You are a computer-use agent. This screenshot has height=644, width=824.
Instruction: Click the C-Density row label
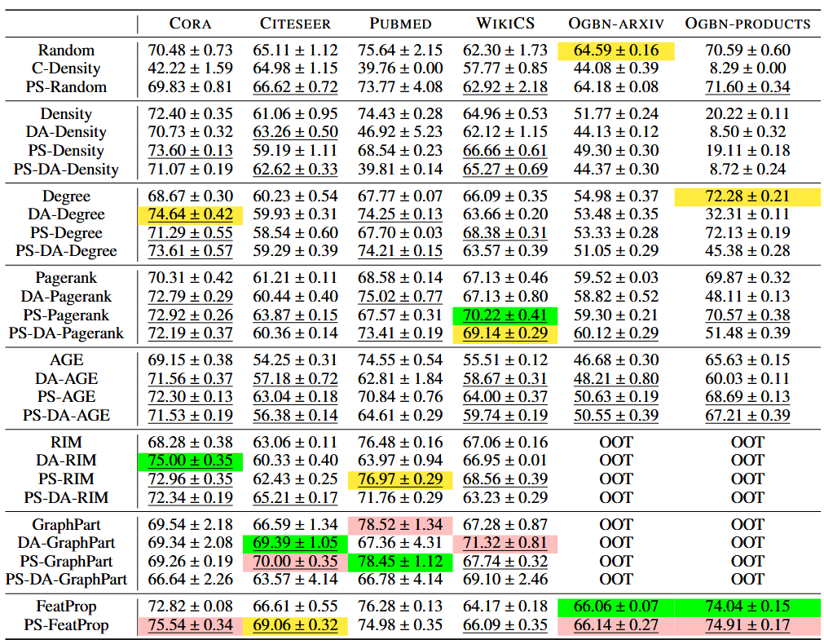66,68
